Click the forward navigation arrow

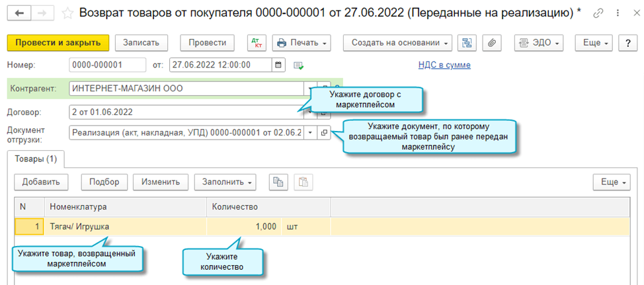pos(41,13)
